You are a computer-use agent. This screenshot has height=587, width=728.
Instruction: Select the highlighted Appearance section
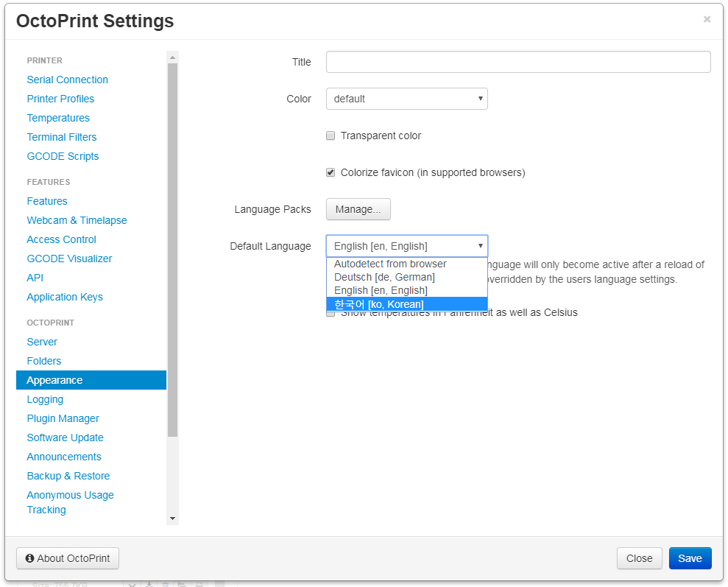(91, 380)
